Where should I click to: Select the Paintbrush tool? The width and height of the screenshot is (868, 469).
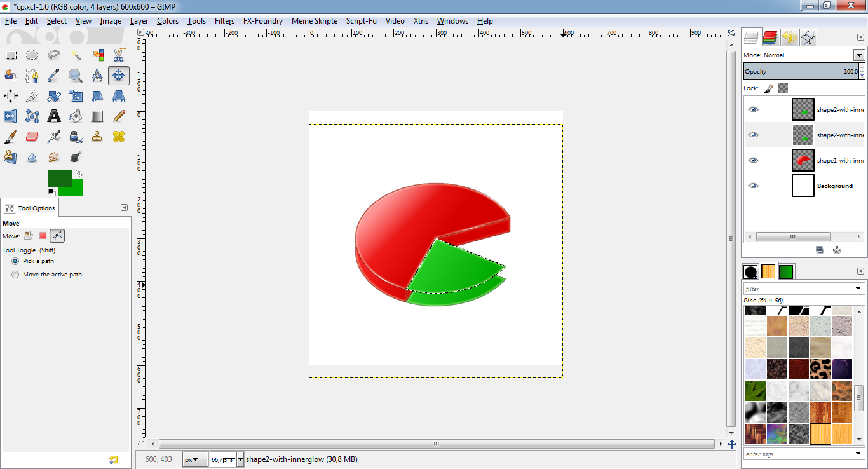(11, 137)
